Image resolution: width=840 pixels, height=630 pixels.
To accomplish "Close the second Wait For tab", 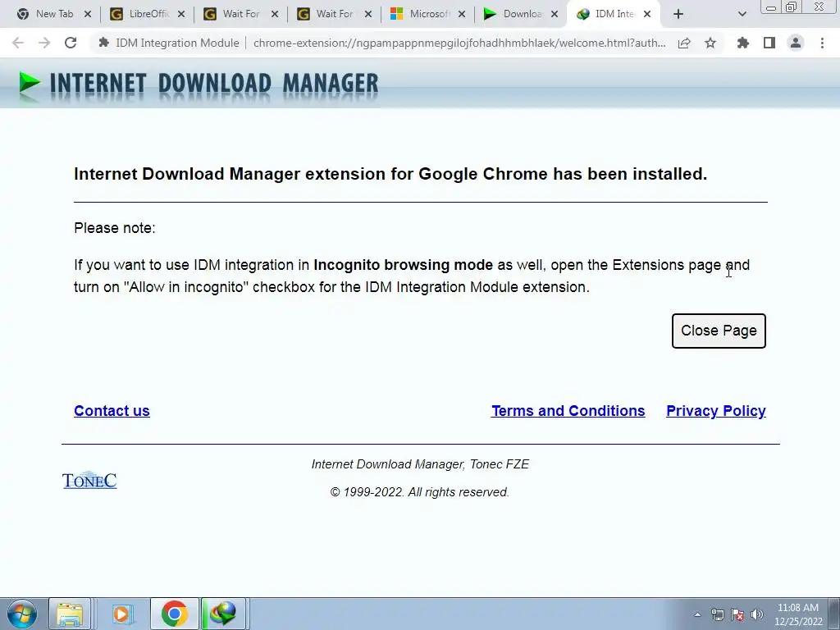I will (x=368, y=15).
